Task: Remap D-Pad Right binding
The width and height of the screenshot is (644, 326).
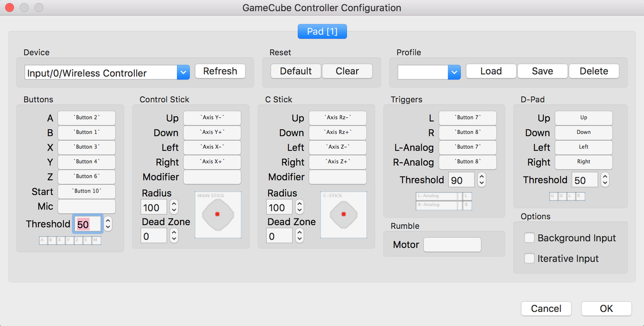Action: coord(584,162)
